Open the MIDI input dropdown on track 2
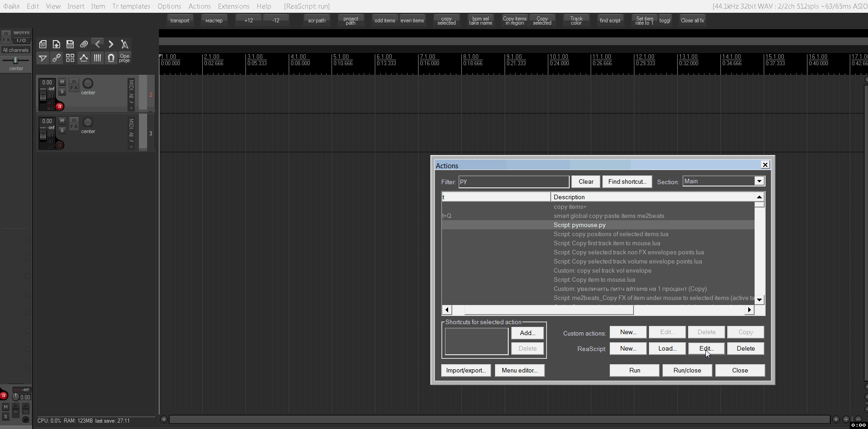This screenshot has width=868, height=429. pos(131,94)
